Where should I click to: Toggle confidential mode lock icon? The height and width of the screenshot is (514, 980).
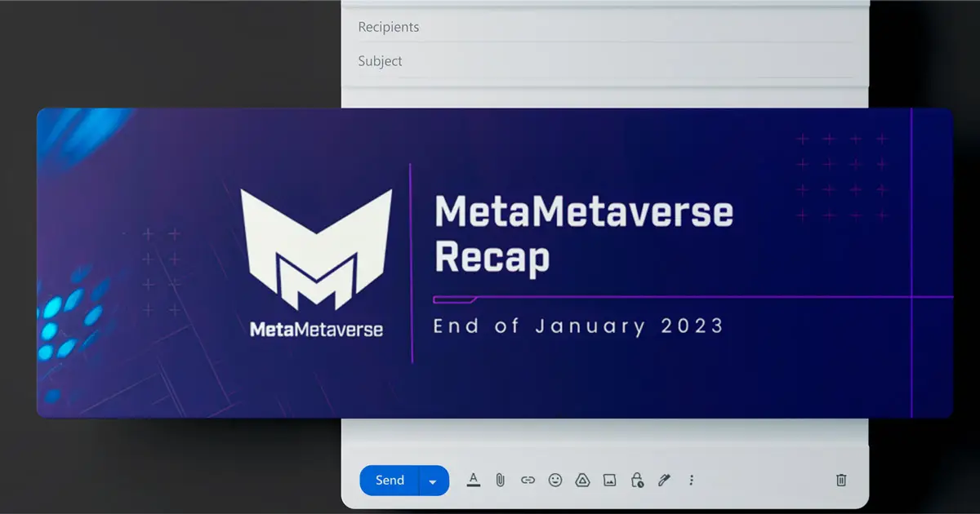[x=637, y=480]
